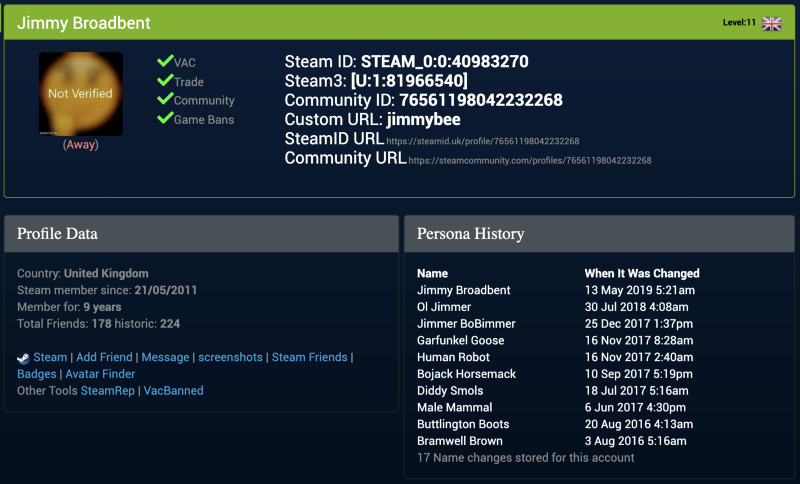Click the UK flag icon
Viewport: 800px width, 484px height.
pos(771,23)
